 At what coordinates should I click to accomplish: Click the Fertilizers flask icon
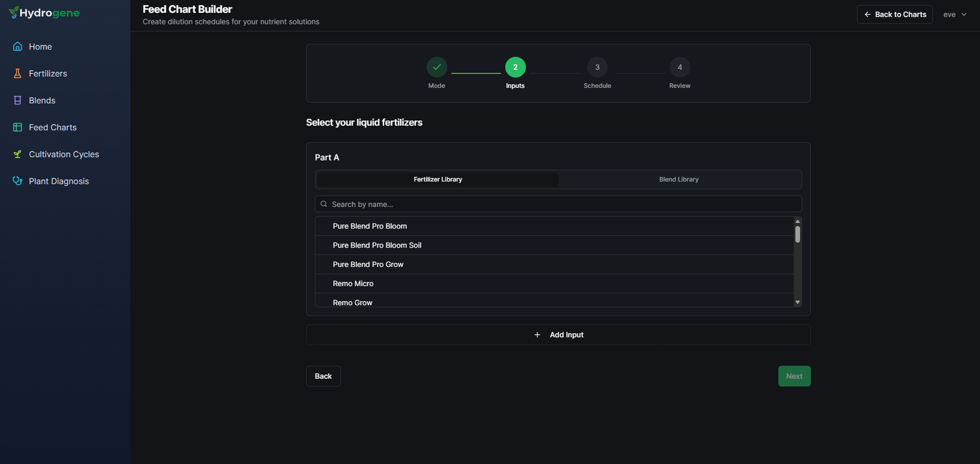pyautogui.click(x=18, y=74)
